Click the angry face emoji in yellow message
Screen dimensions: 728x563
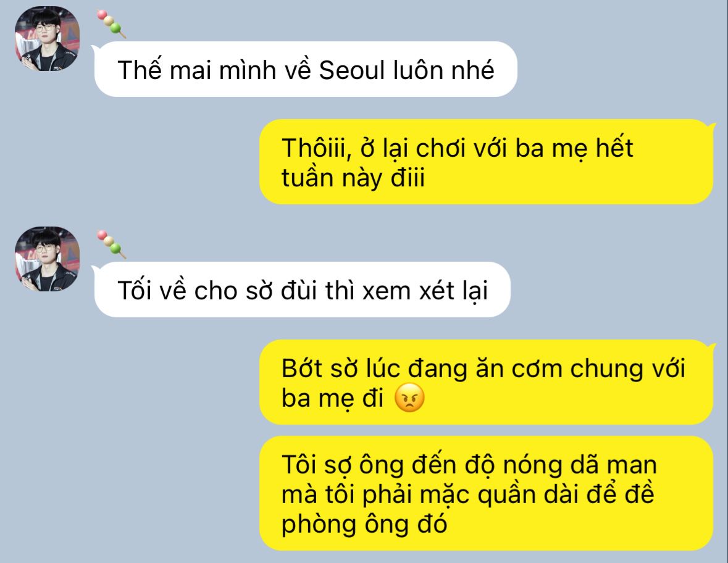[x=409, y=398]
